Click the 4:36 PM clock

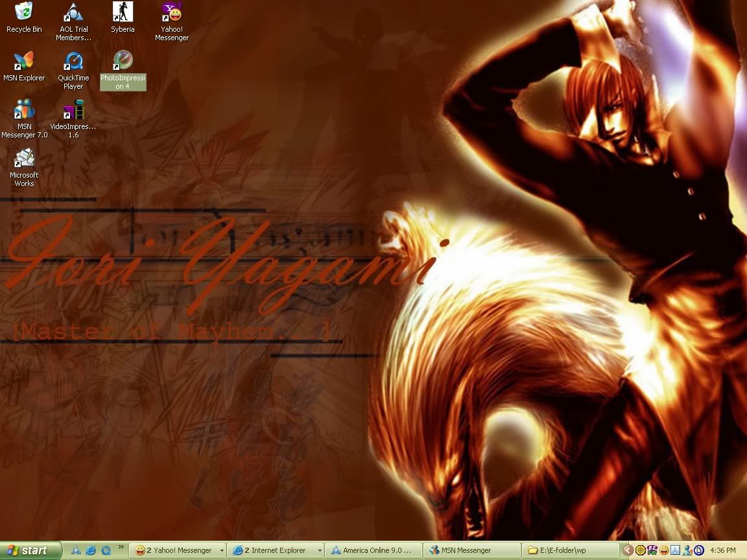pos(723,550)
